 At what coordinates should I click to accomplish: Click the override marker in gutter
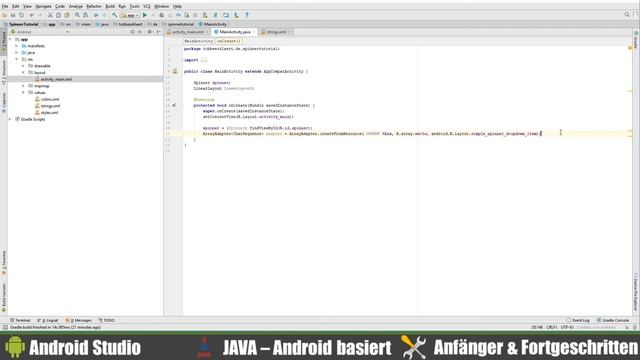[174, 105]
